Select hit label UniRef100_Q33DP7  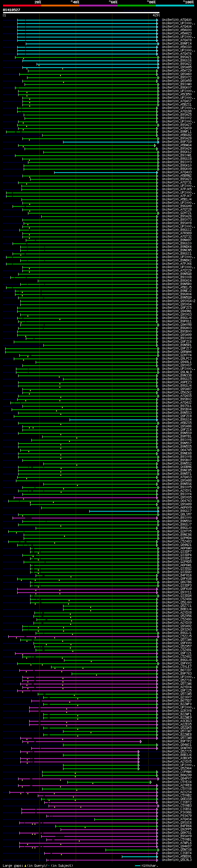point(177,552)
